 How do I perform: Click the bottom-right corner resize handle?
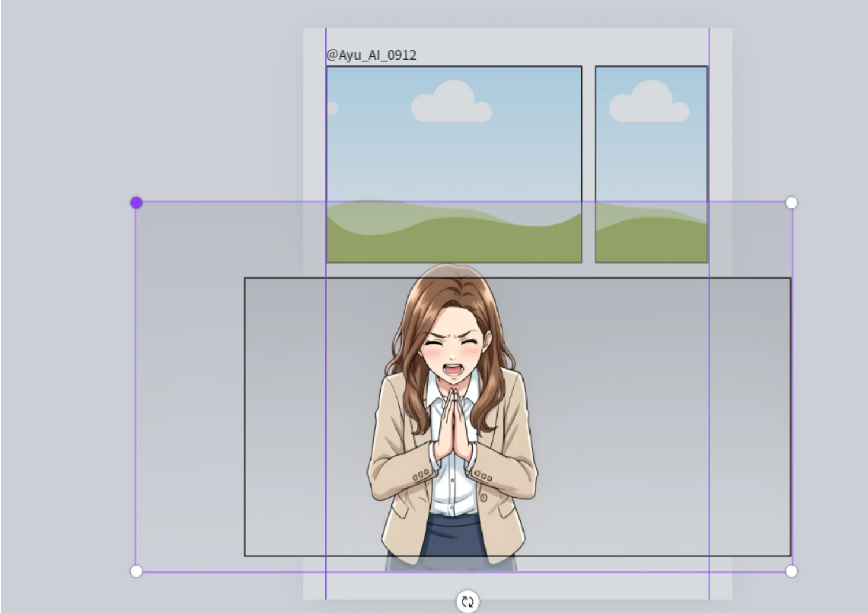coord(791,571)
